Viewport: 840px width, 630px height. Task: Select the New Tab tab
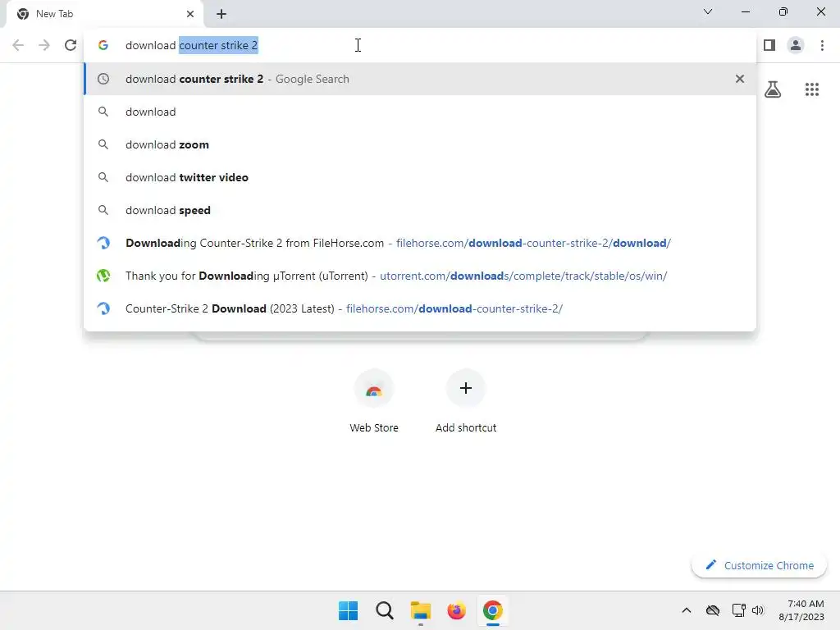point(104,14)
